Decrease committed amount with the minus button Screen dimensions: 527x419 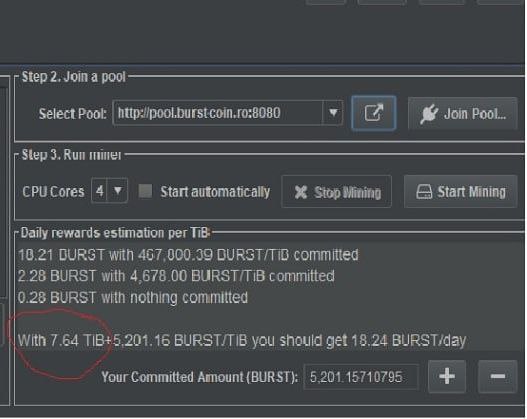coord(497,376)
